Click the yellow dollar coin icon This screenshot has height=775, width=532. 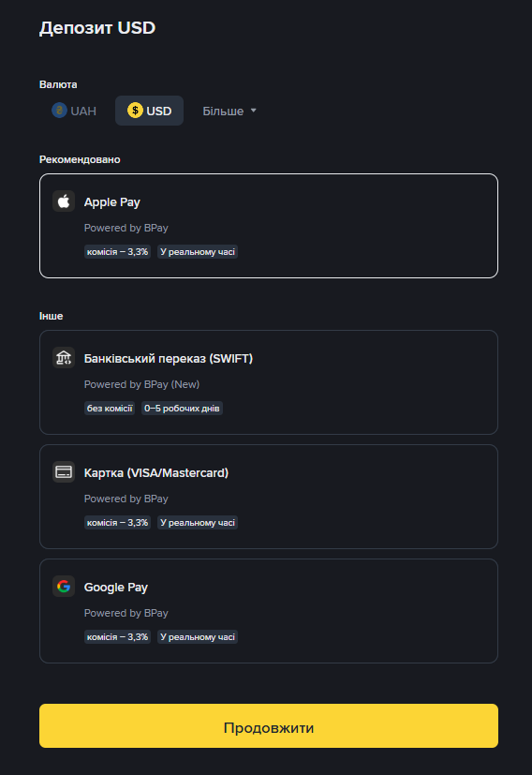tap(135, 111)
